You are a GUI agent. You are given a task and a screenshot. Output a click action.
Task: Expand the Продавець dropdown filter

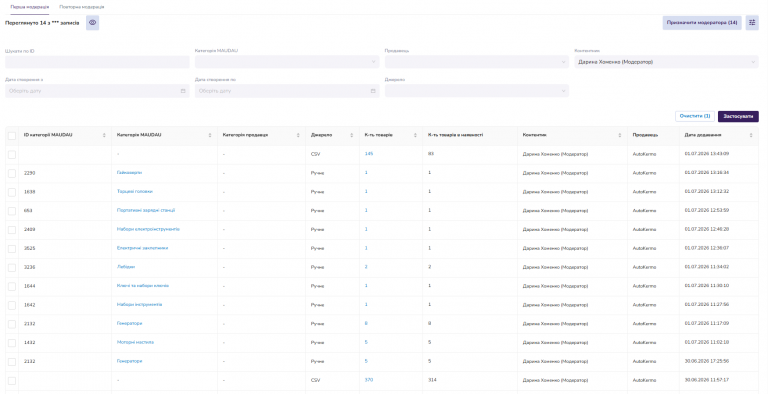point(477,62)
